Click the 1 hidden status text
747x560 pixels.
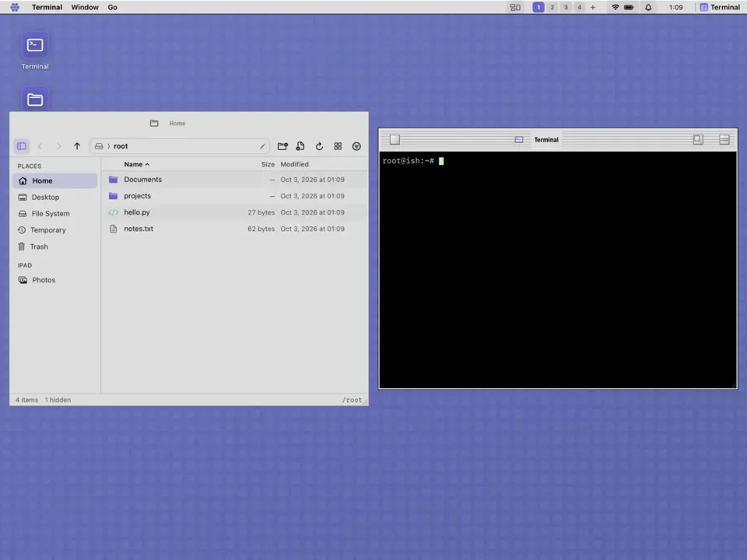[x=58, y=400]
